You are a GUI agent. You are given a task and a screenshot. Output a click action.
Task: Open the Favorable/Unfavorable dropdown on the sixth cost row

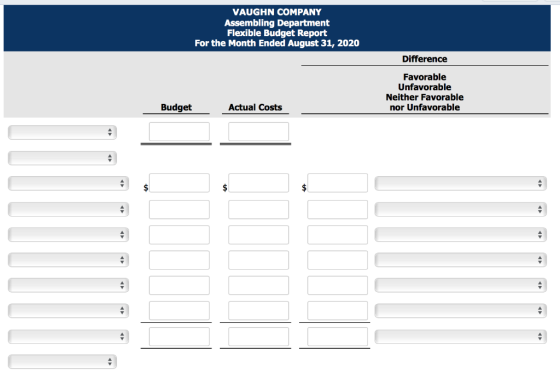tap(461, 310)
